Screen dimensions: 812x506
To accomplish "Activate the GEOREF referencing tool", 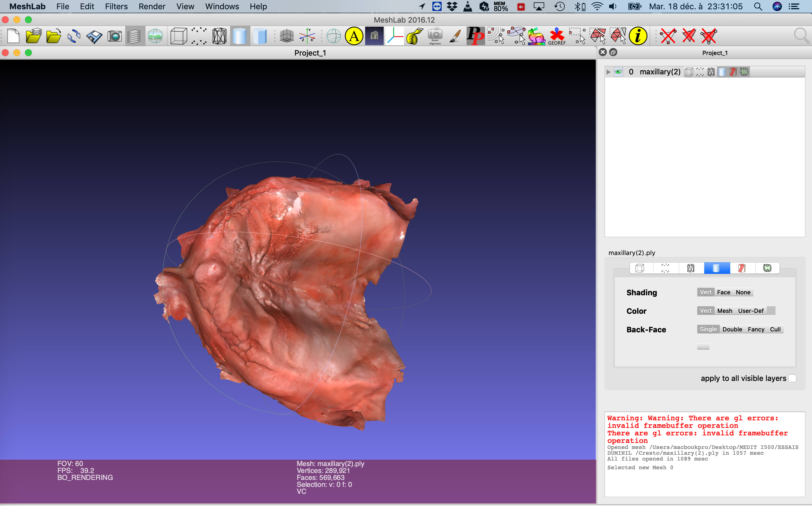I will click(557, 36).
